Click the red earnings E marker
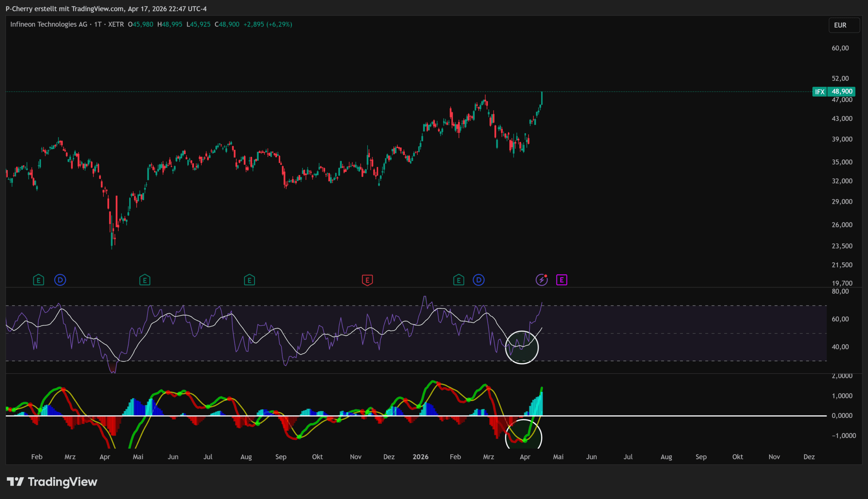 pos(367,280)
